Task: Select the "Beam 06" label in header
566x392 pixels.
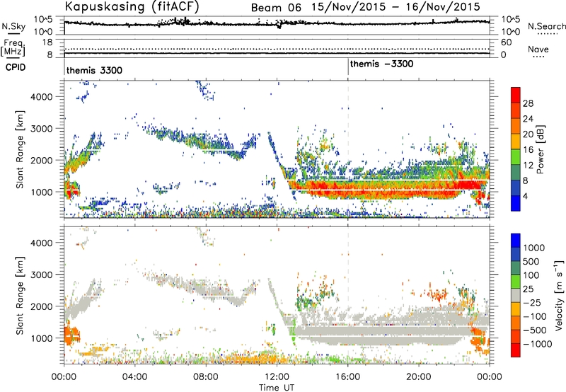Action: click(x=276, y=8)
